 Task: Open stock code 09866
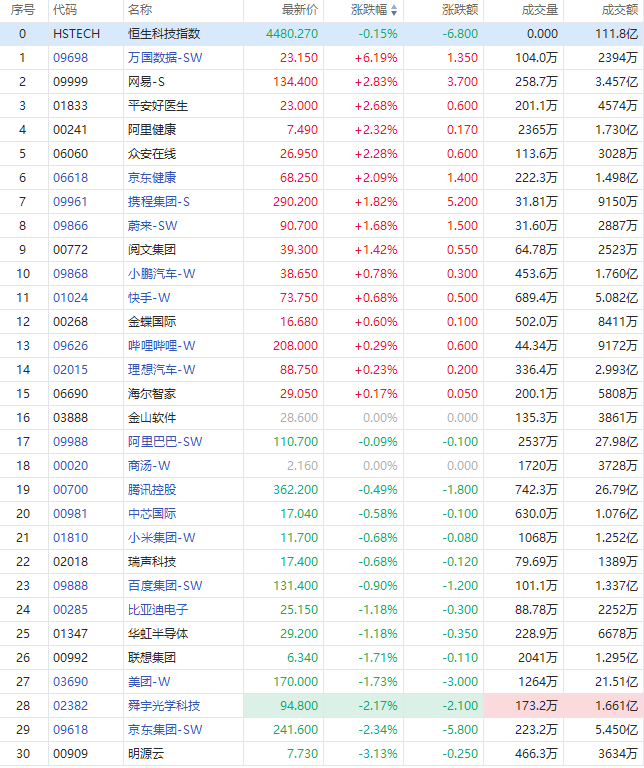click(x=71, y=226)
